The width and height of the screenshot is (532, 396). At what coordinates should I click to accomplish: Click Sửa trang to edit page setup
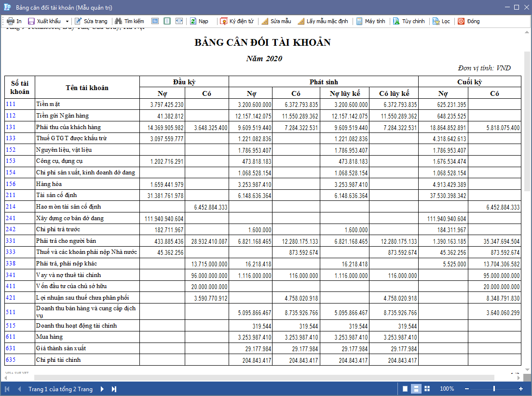tap(91, 21)
